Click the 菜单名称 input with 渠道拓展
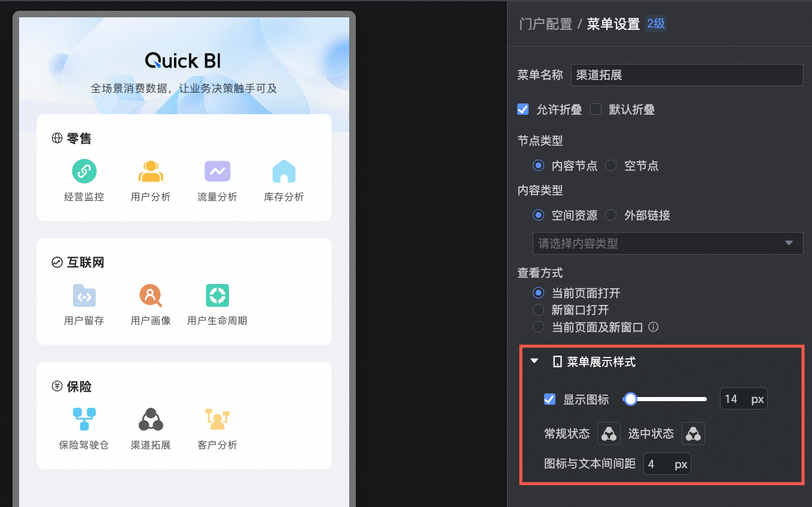 point(687,75)
